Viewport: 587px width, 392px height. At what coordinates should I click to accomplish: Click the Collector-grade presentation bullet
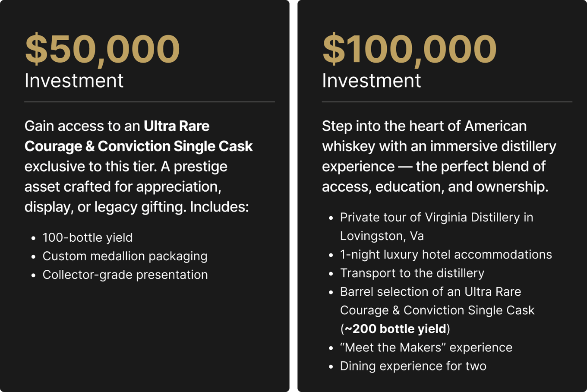[125, 275]
